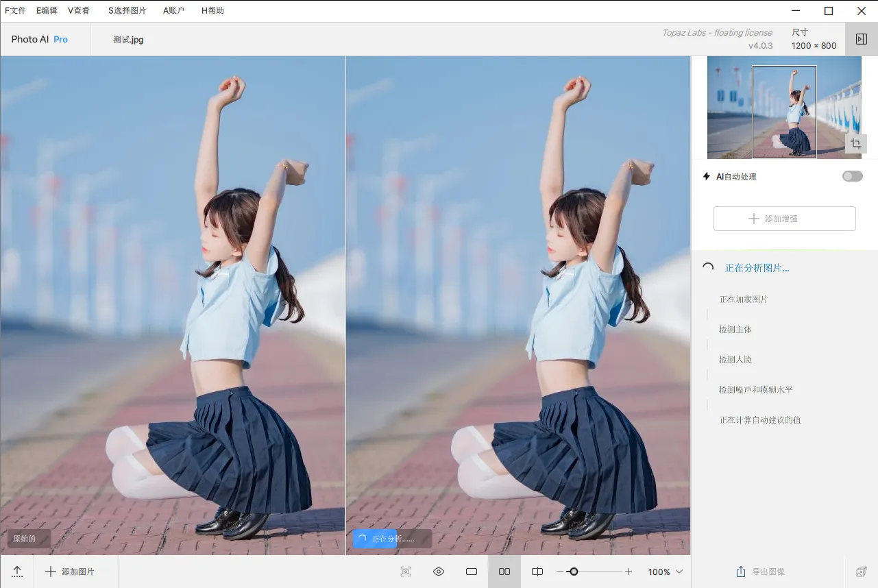Click the minus zoom-out icon
878x588 pixels.
click(560, 572)
